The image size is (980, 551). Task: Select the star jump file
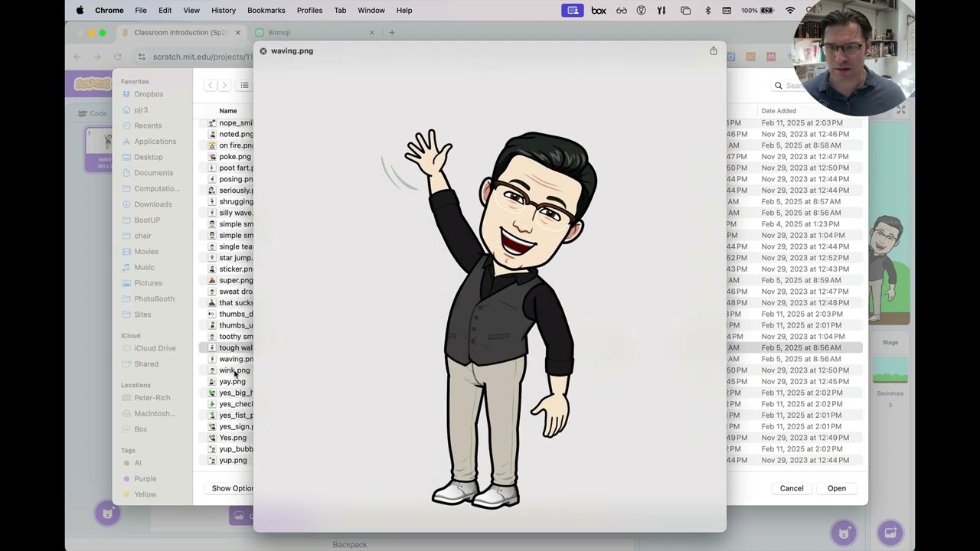(236, 258)
